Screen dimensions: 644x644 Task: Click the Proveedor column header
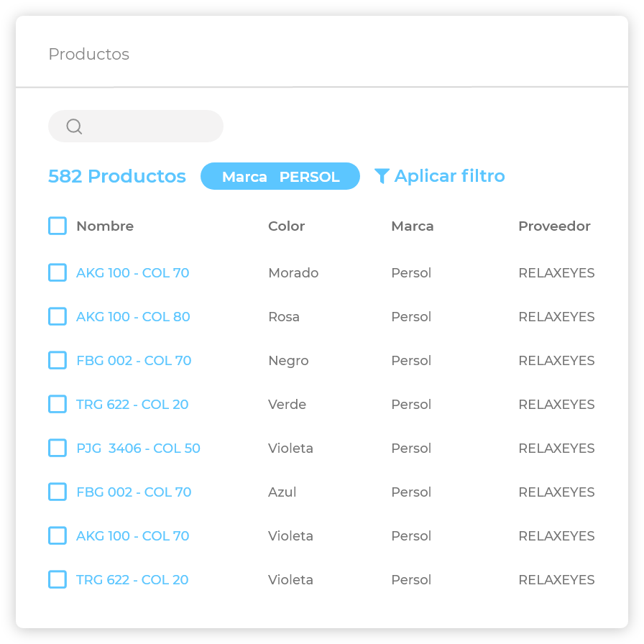554,226
